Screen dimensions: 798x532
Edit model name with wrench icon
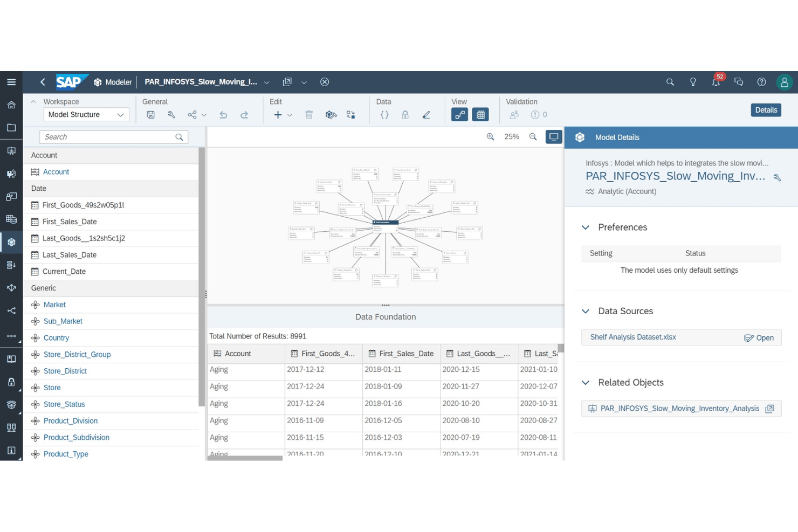(778, 177)
